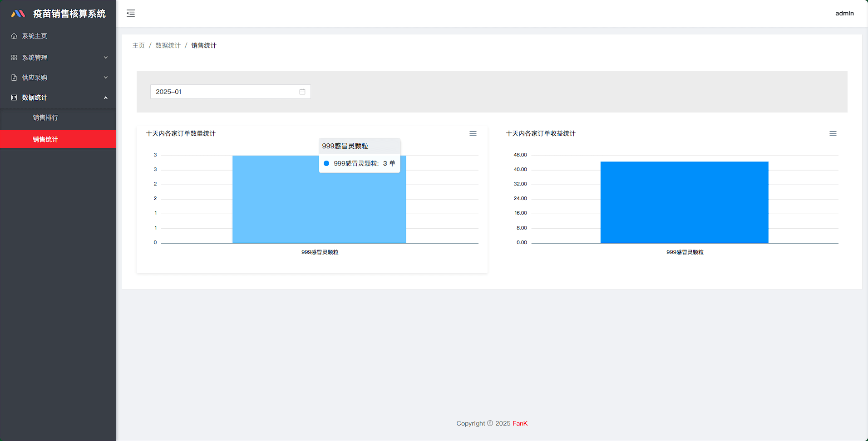Image resolution: width=868 pixels, height=441 pixels.
Task: Click the 48.00 axis label
Action: [520, 155]
